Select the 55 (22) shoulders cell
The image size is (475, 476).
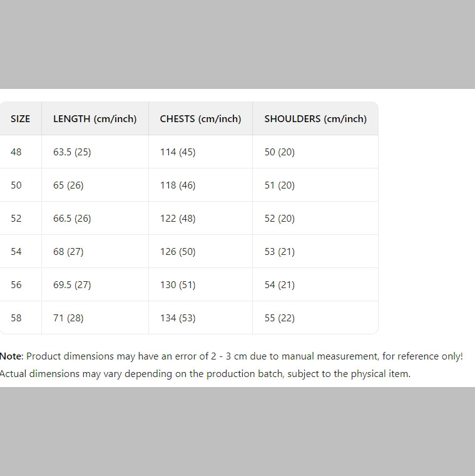coord(279,318)
